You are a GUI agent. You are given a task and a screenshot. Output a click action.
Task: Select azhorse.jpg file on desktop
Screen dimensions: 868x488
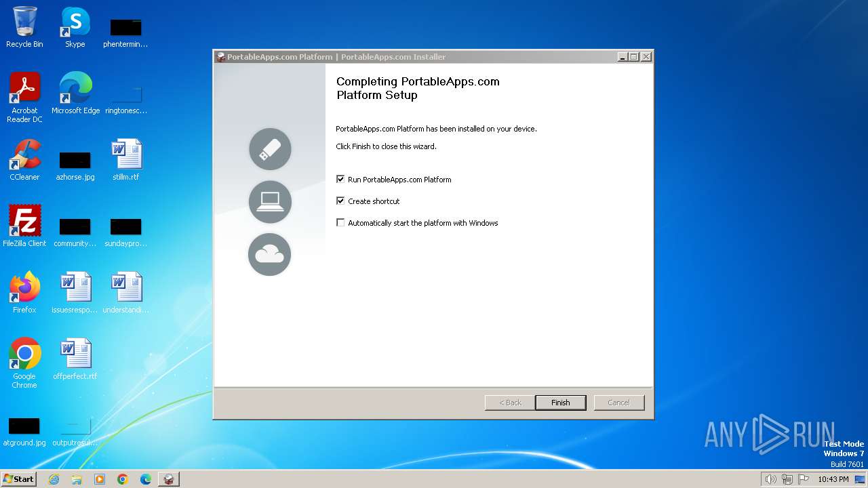75,167
